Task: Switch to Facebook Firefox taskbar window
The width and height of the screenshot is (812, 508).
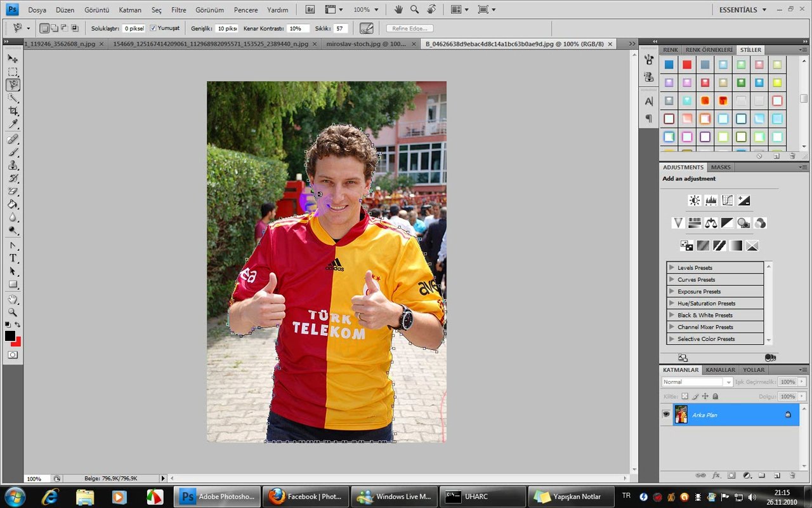Action: 305,497
